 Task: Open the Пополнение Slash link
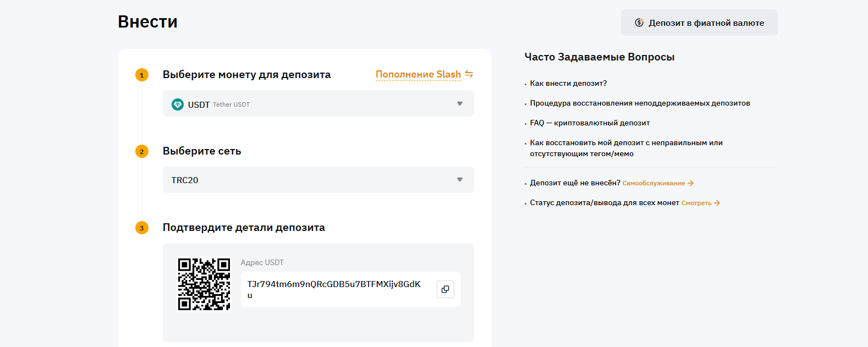pyautogui.click(x=418, y=74)
